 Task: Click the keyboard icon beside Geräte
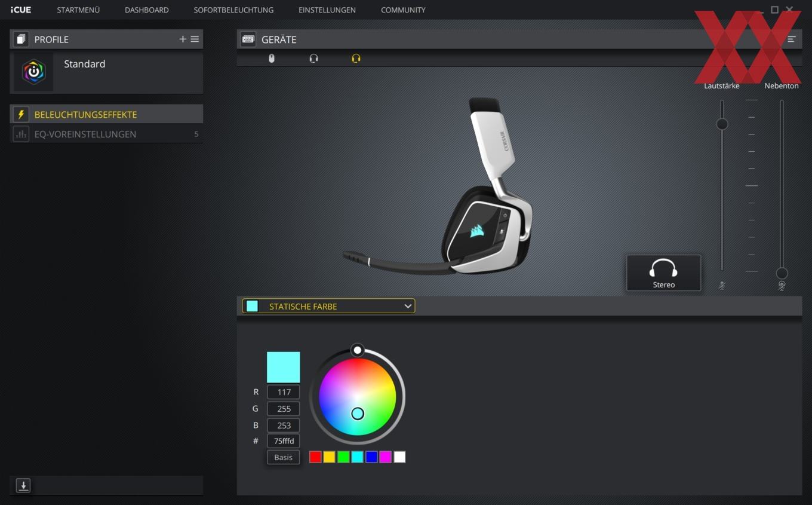coord(248,39)
